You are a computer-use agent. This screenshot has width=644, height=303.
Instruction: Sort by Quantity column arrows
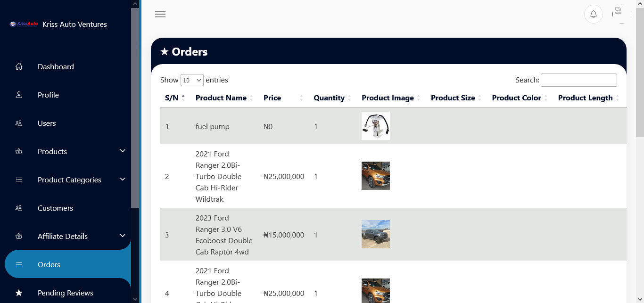tap(349, 98)
